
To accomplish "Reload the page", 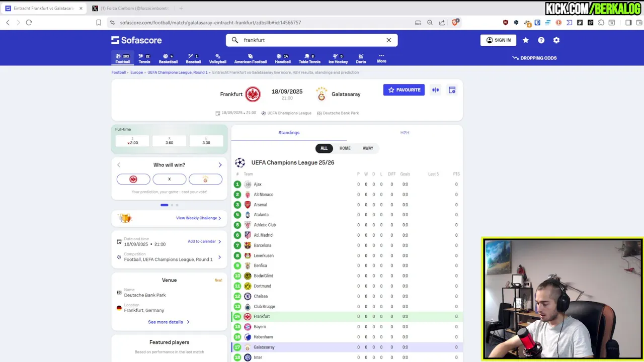I will tap(29, 23).
